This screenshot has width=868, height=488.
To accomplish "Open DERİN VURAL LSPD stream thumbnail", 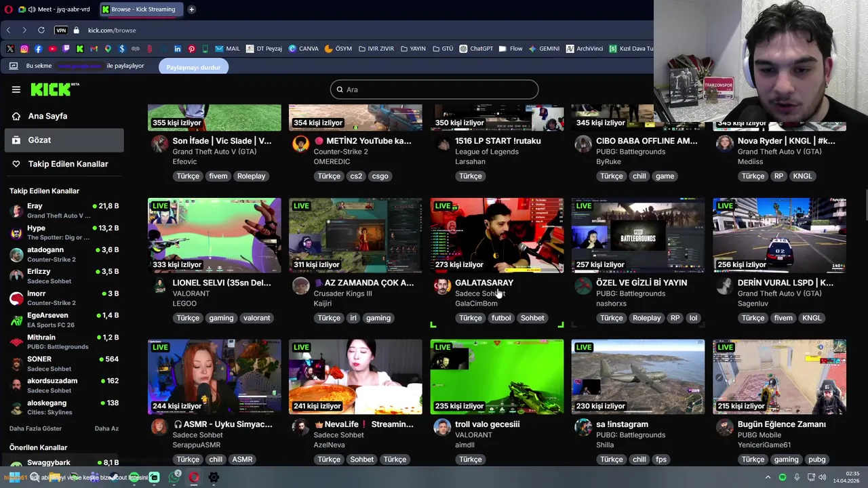I will tap(779, 235).
